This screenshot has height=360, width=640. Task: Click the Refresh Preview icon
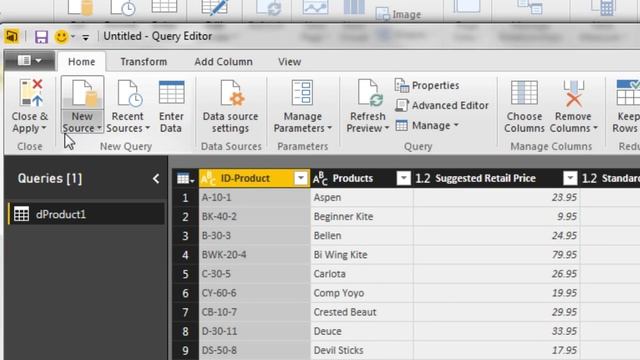(369, 93)
